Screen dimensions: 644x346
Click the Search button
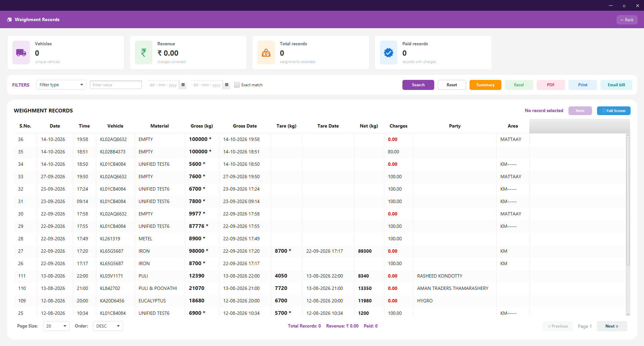tap(418, 85)
